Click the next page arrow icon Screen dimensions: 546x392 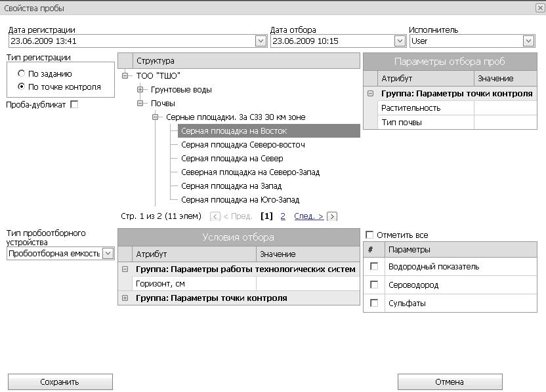pos(332,216)
